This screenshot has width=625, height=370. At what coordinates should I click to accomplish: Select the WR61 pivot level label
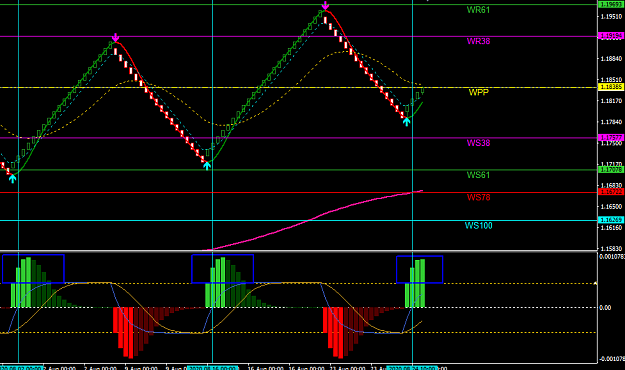[478, 10]
